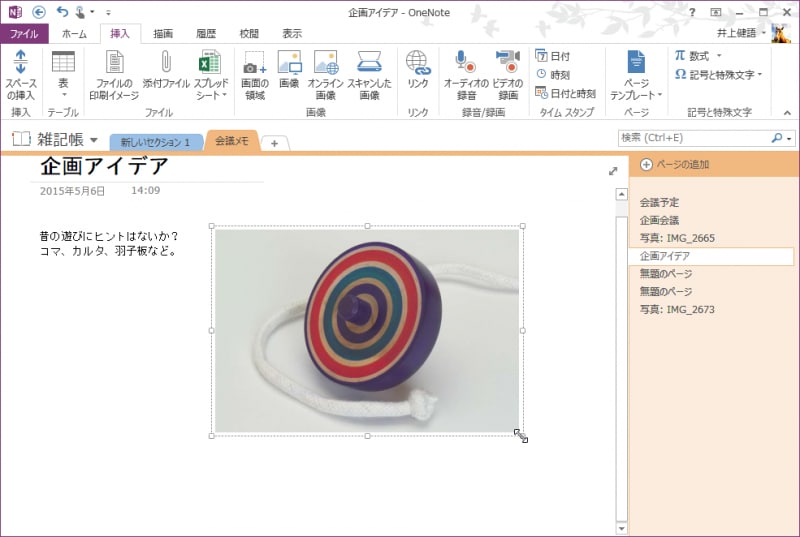The width and height of the screenshot is (800, 537).
Task: Expand the page with the diagonal arrow icon
Action: 613,171
